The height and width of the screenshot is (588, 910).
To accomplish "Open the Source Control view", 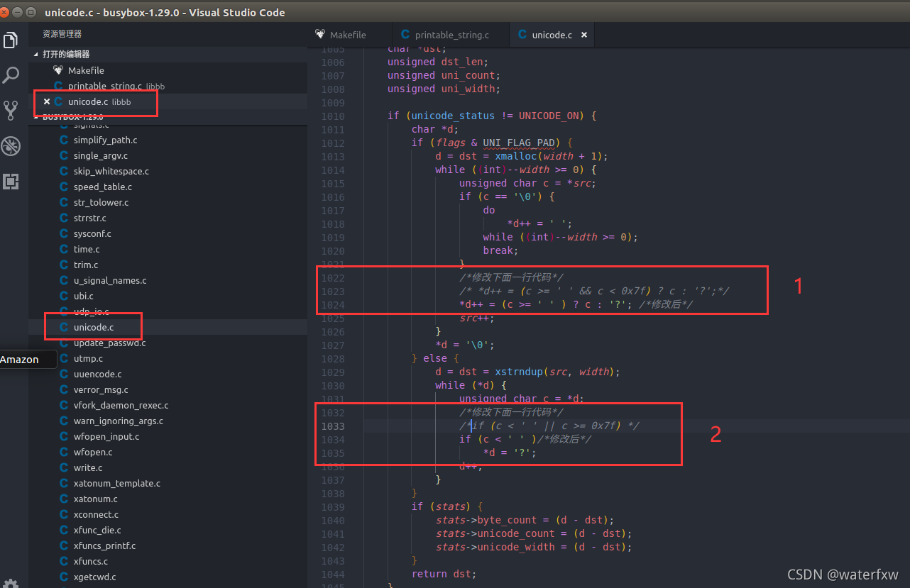I will (11, 110).
